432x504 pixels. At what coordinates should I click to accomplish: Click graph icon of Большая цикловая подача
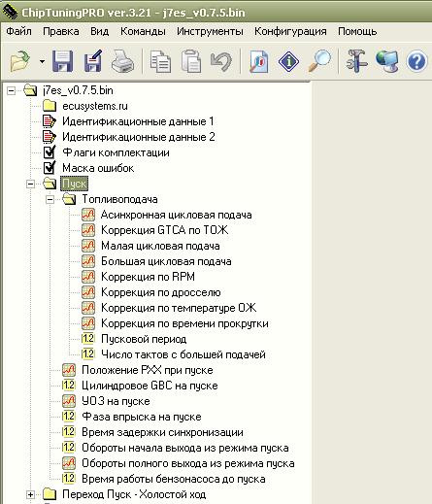tap(88, 261)
